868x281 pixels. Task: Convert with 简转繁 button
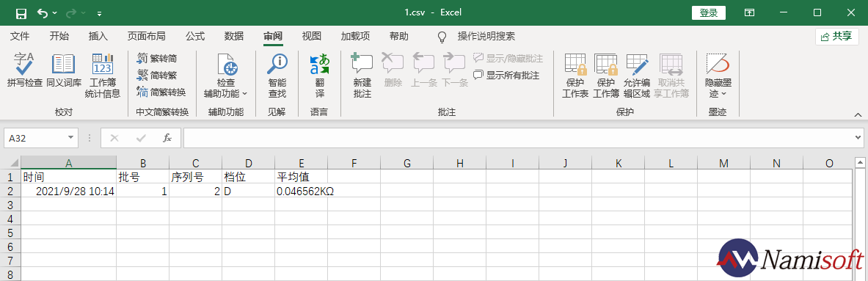tap(157, 76)
